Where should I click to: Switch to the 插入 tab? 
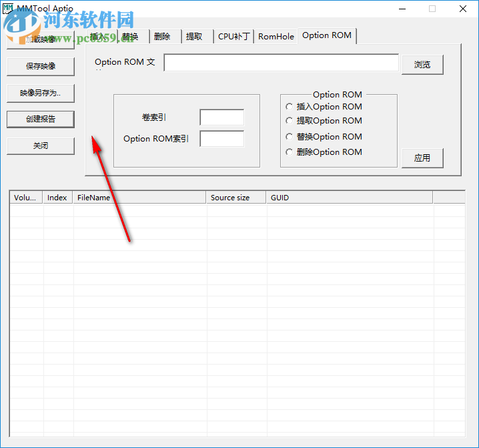pos(102,37)
